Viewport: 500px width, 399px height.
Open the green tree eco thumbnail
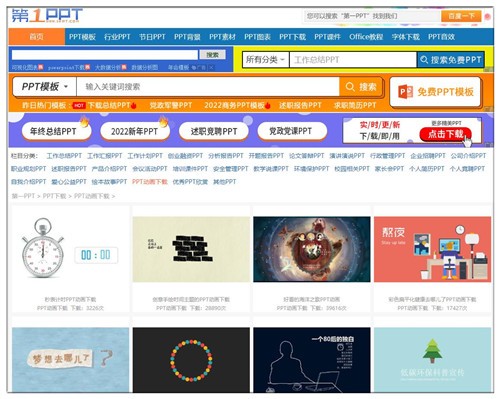[x=432, y=360]
